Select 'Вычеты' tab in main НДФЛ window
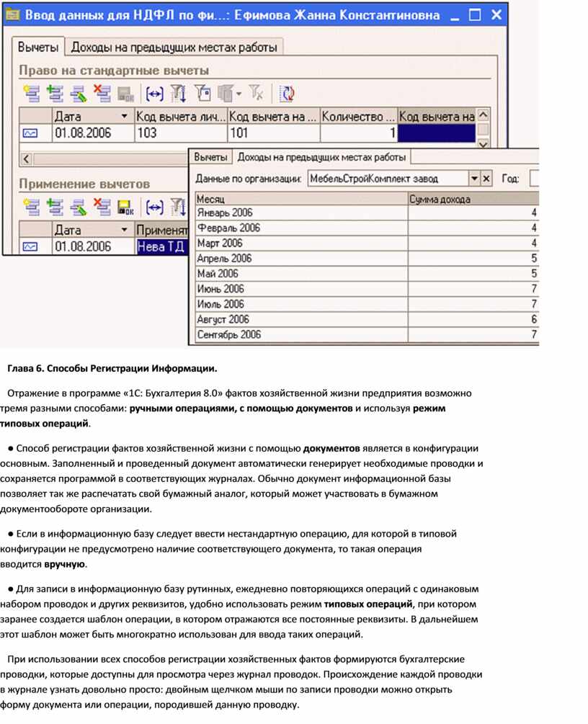 38,47
